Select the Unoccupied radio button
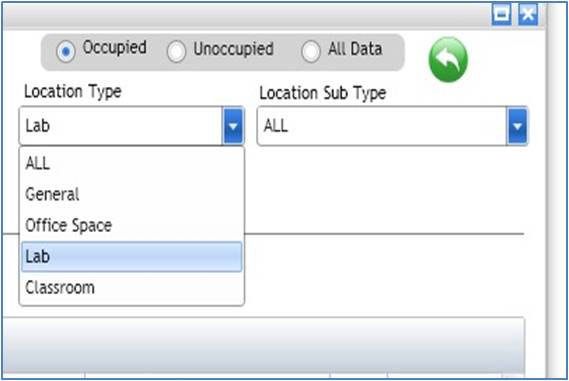Viewport: 569px width, 381px height. click(x=176, y=52)
